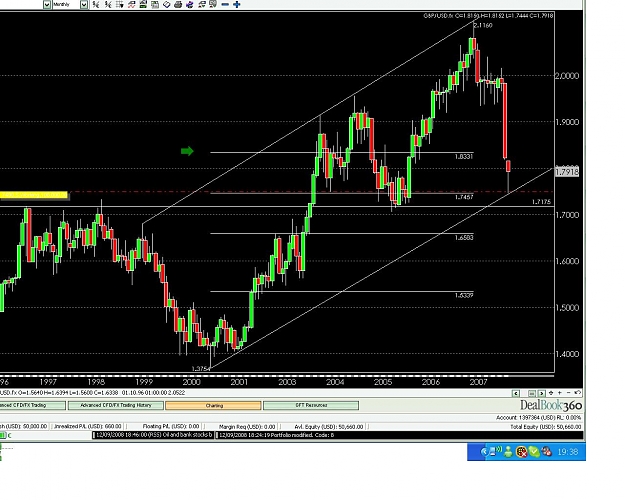625x500 pixels.
Task: Click the second currency symbol toolbar icon
Action: click(x=108, y=4)
